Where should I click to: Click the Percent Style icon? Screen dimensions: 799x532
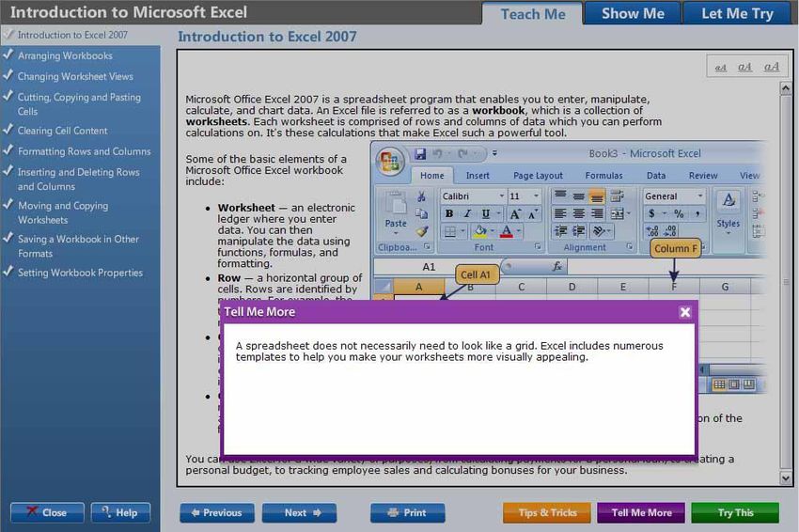[x=679, y=213]
